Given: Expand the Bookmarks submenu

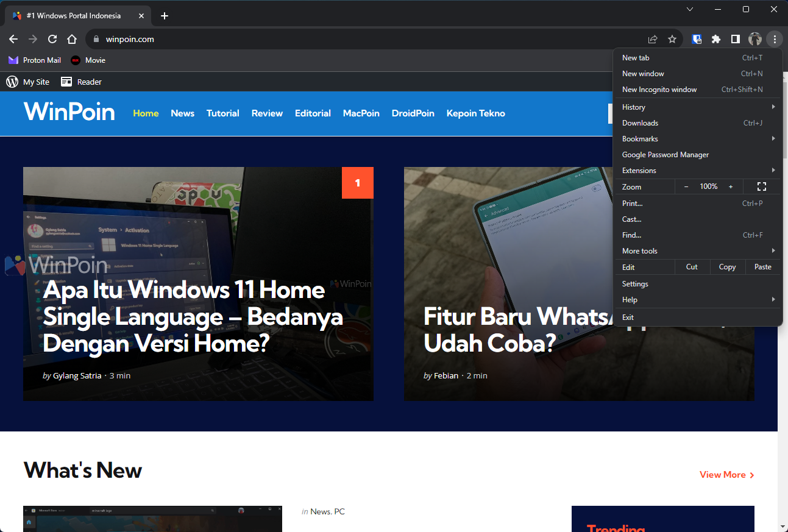Looking at the screenshot, I should (697, 139).
